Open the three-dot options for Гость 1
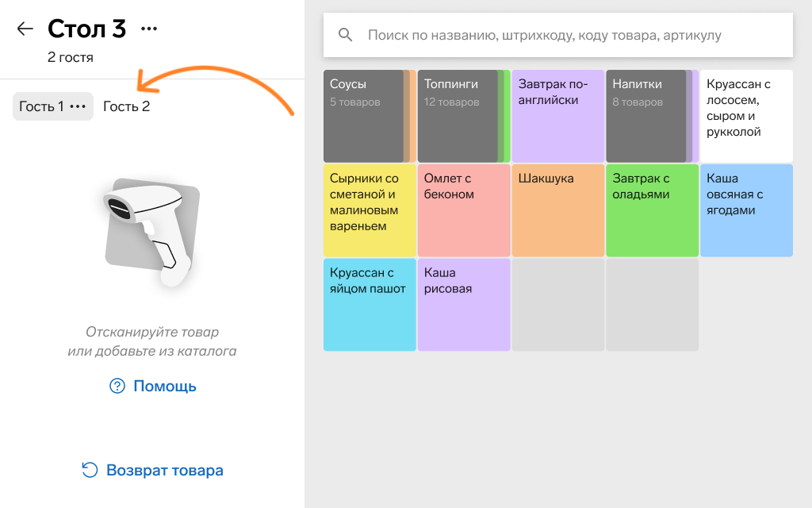 coord(78,106)
